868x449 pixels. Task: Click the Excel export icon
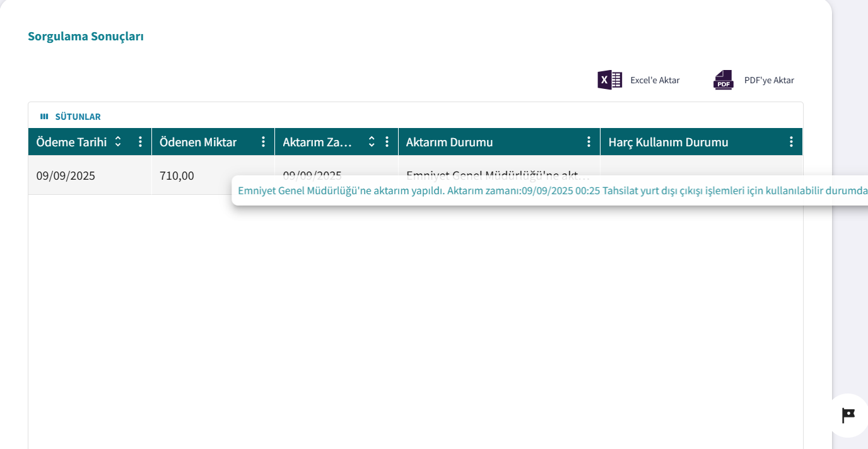(x=610, y=80)
